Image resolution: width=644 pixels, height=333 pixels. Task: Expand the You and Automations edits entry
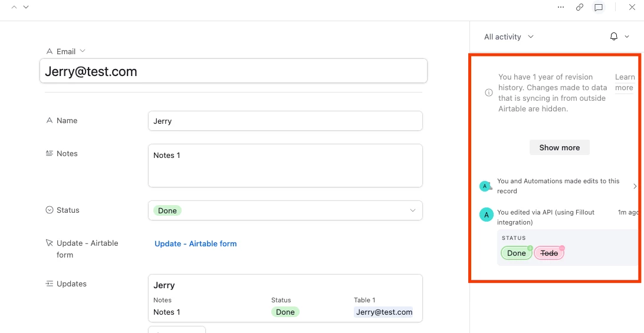click(558, 186)
